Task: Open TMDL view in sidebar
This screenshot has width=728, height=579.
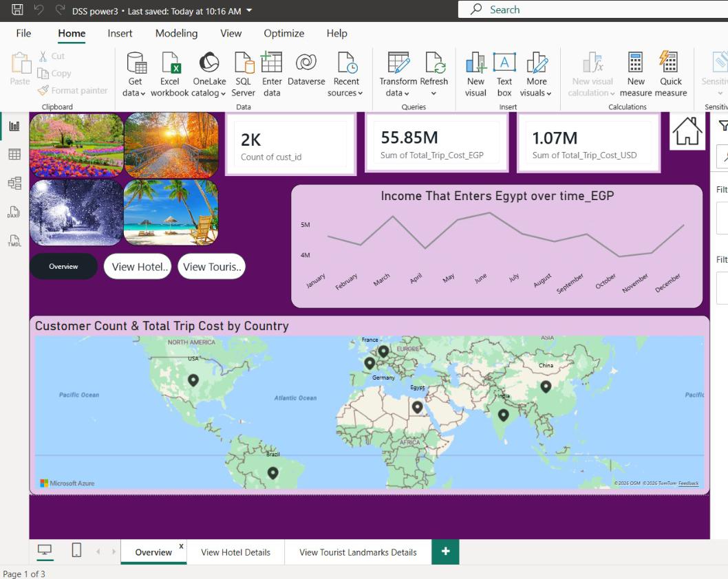Action: [14, 240]
